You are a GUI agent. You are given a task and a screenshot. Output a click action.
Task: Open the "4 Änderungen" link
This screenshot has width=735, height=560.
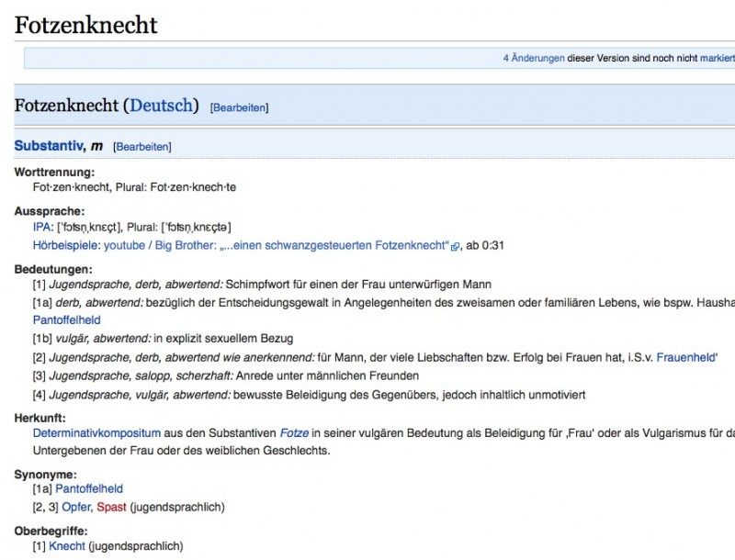(x=534, y=58)
